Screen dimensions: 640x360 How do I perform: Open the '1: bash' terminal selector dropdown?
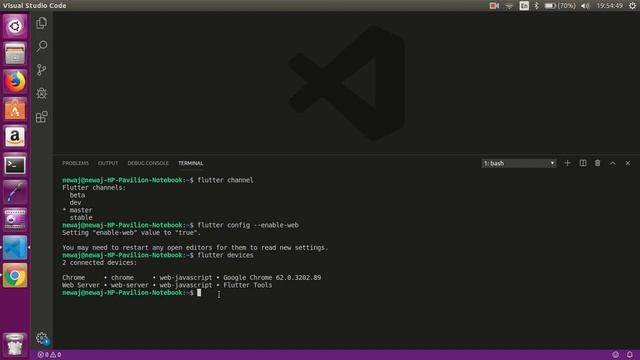[519, 163]
